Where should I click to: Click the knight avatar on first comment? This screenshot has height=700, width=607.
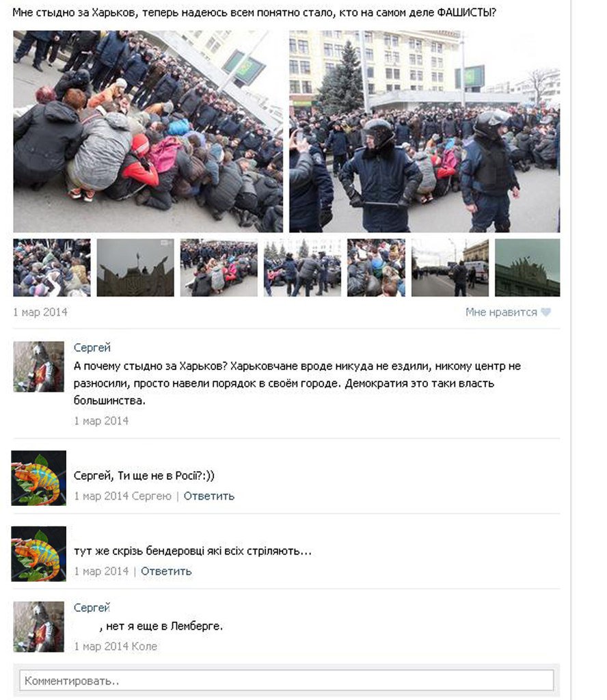click(38, 366)
